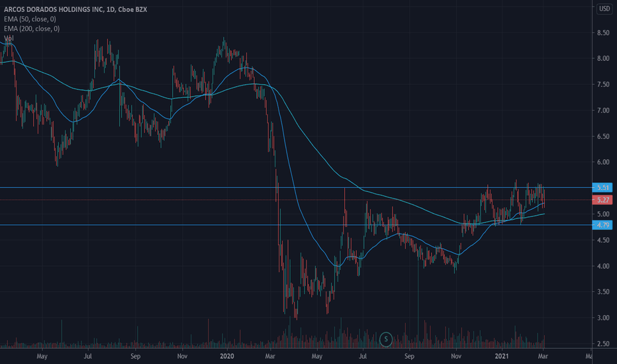Click the 2021 label on time axis
617x364 pixels.
[x=502, y=356]
